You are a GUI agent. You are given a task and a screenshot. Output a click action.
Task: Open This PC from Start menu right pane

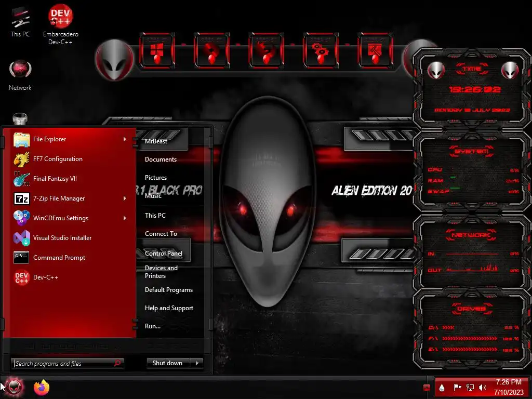155,216
